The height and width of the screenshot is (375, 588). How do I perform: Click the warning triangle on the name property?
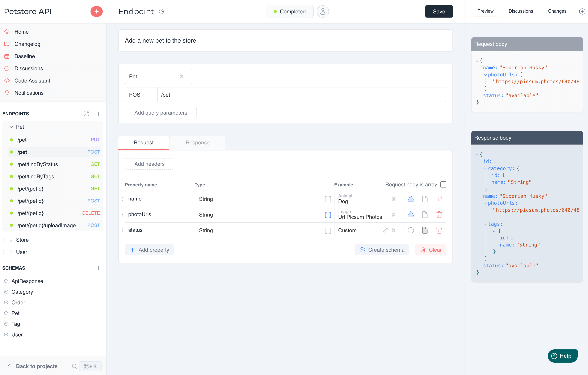pos(411,199)
